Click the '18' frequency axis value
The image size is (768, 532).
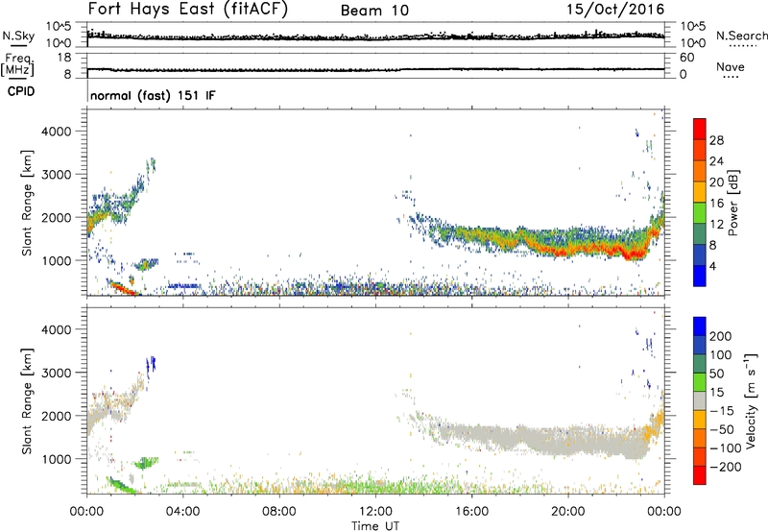tap(64, 58)
